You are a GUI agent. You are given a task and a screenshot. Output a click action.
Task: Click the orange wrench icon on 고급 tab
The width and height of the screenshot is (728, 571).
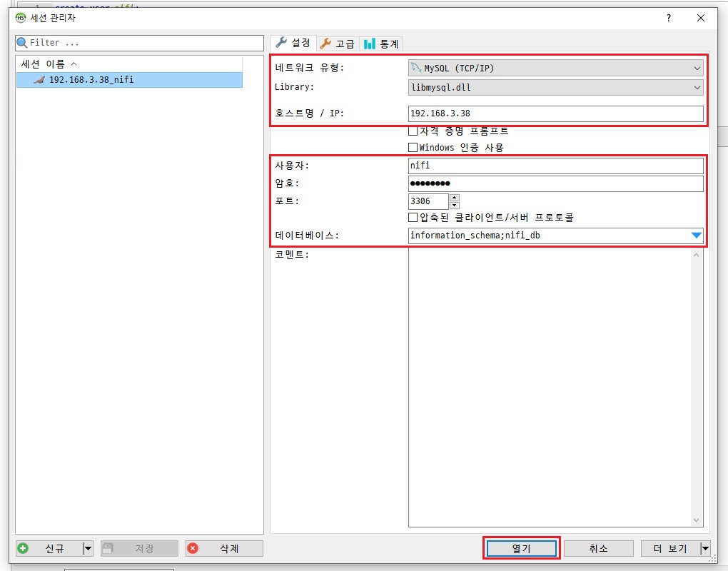coord(325,44)
